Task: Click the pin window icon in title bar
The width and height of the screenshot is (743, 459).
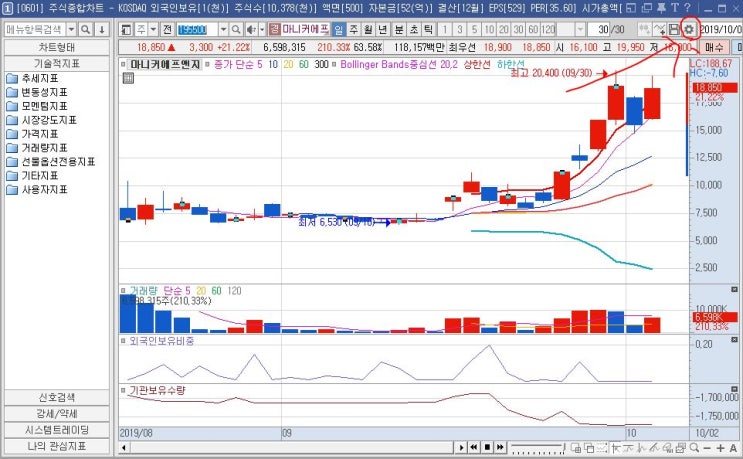Action: (661, 8)
